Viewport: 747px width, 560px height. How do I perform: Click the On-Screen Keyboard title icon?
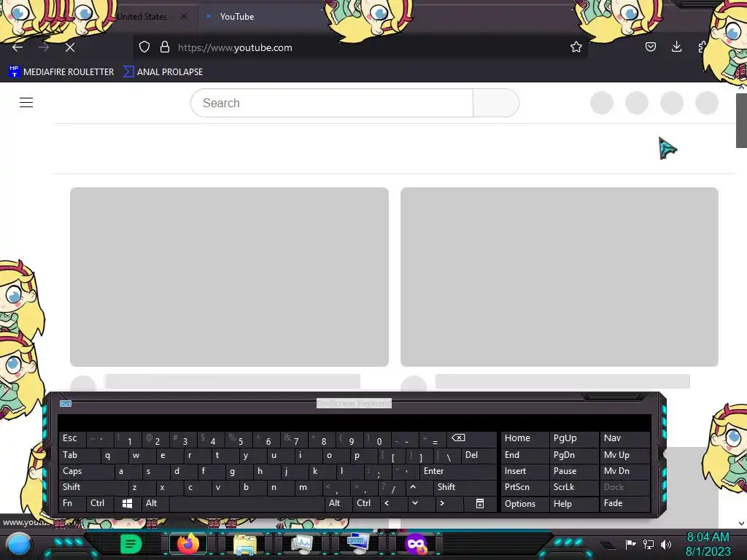tap(66, 404)
